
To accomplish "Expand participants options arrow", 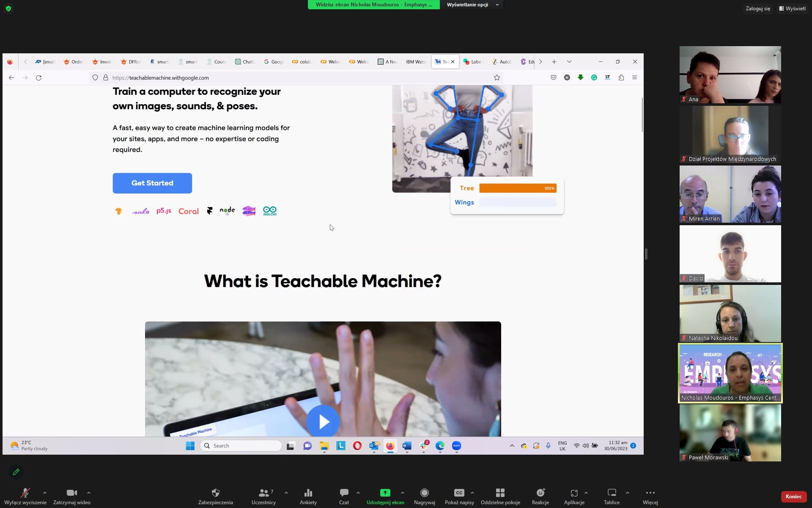I will tap(286, 493).
